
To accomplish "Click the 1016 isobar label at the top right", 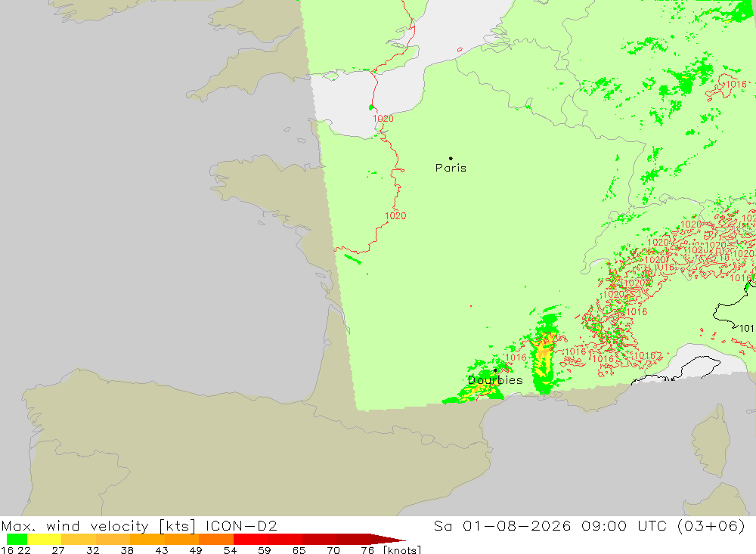I will click(x=736, y=85).
